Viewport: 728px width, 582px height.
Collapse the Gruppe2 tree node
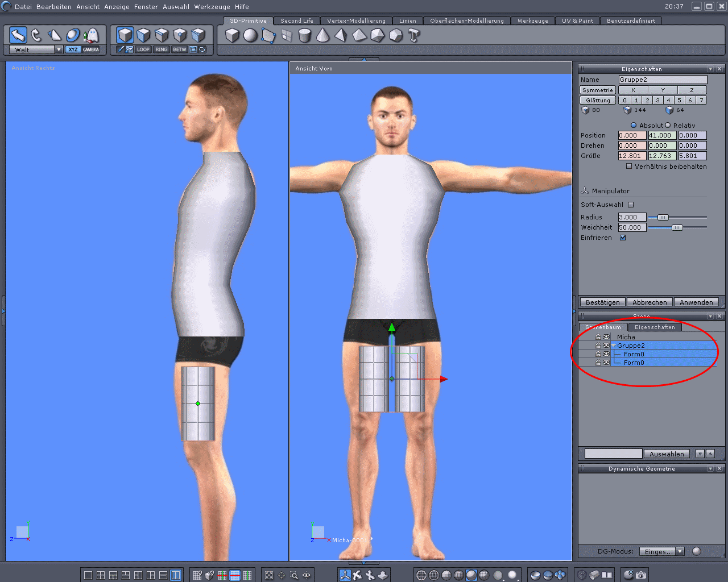[614, 346]
